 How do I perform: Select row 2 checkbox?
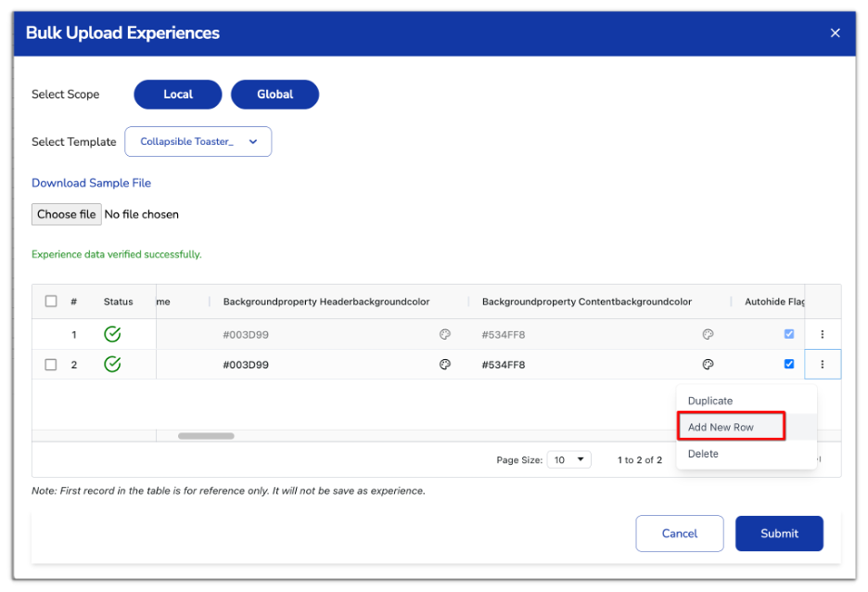(51, 365)
